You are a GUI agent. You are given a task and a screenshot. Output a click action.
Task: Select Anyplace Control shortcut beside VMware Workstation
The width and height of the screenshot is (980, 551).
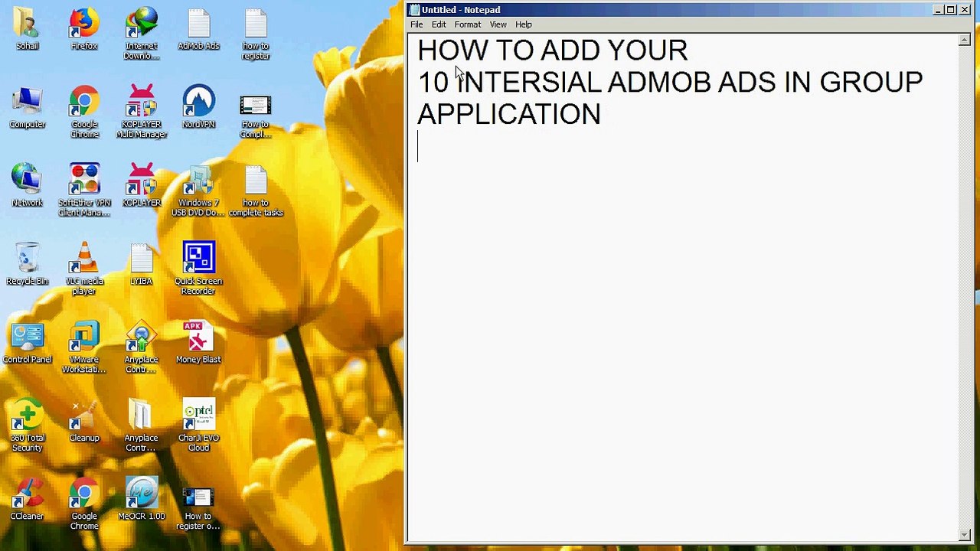[x=142, y=348]
